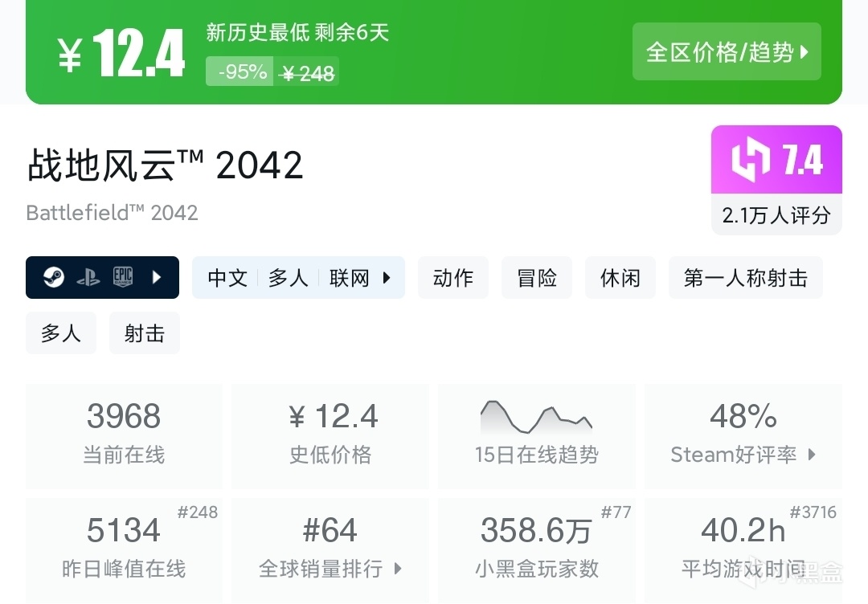Expand the 中文 多人 联网 features arrow

click(387, 278)
